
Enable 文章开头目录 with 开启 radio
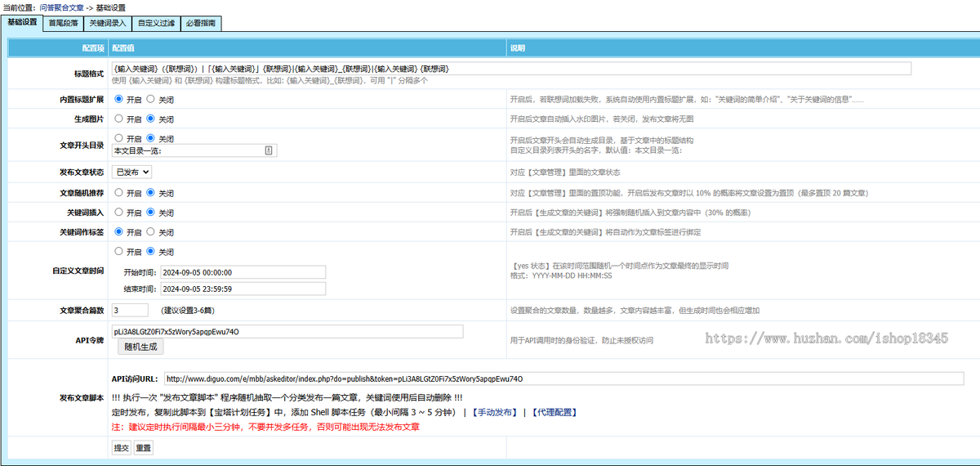(x=119, y=138)
